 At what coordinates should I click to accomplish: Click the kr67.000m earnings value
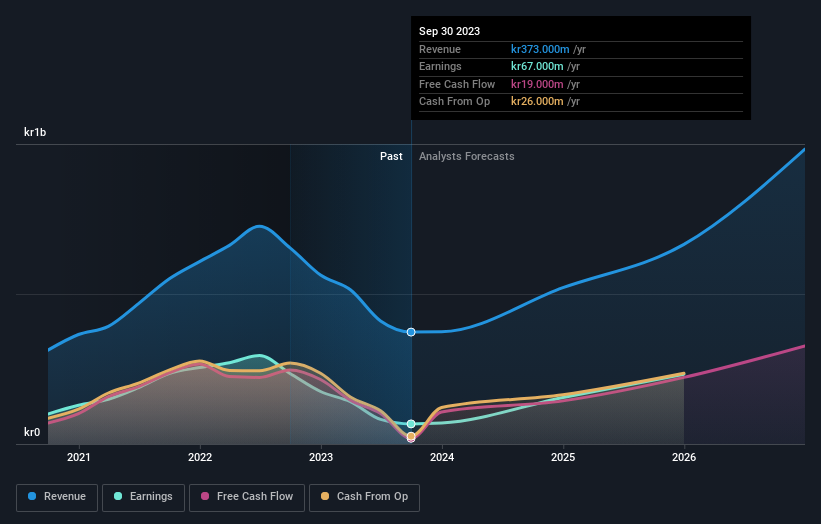point(537,66)
